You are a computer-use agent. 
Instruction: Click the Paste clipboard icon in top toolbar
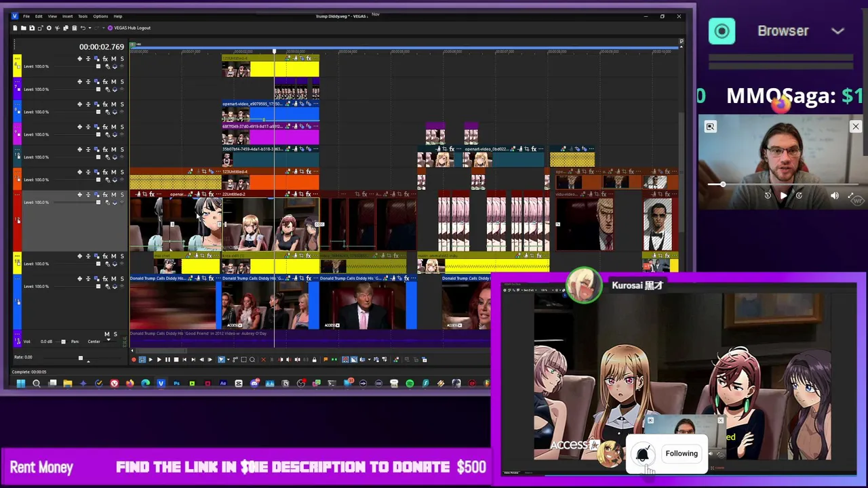point(75,28)
